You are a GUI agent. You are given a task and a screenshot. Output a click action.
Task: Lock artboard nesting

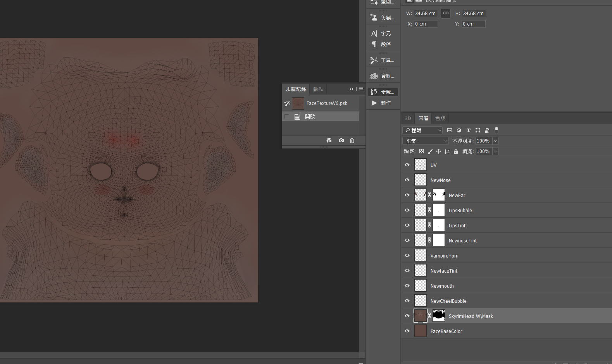point(447,151)
